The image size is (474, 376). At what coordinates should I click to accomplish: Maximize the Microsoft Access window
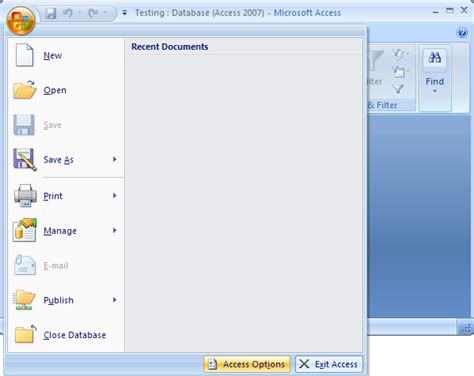click(450, 11)
